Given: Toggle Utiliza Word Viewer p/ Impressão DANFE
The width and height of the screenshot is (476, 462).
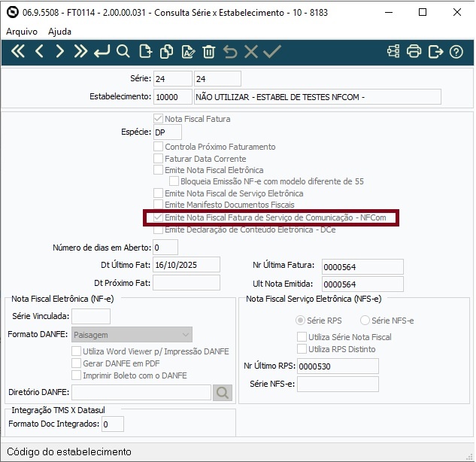Looking at the screenshot, I should pyautogui.click(x=76, y=351).
